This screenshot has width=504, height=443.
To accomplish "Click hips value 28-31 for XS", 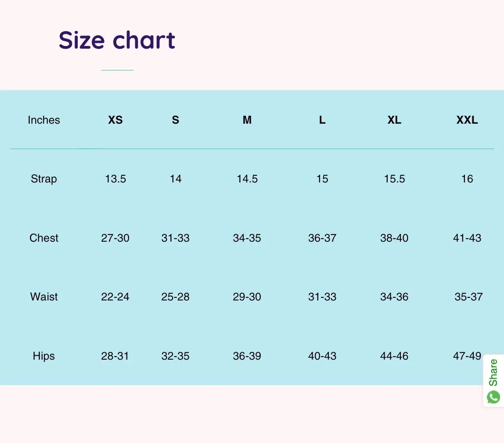I will pyautogui.click(x=115, y=356).
